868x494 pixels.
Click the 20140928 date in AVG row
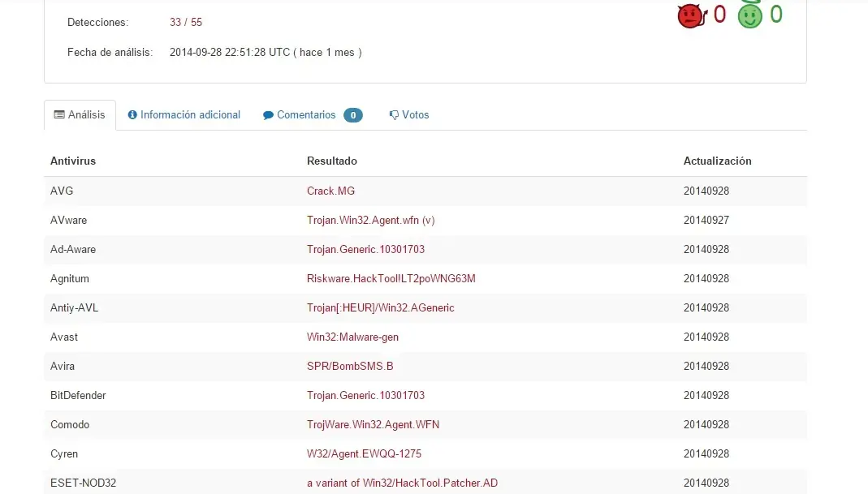(706, 191)
